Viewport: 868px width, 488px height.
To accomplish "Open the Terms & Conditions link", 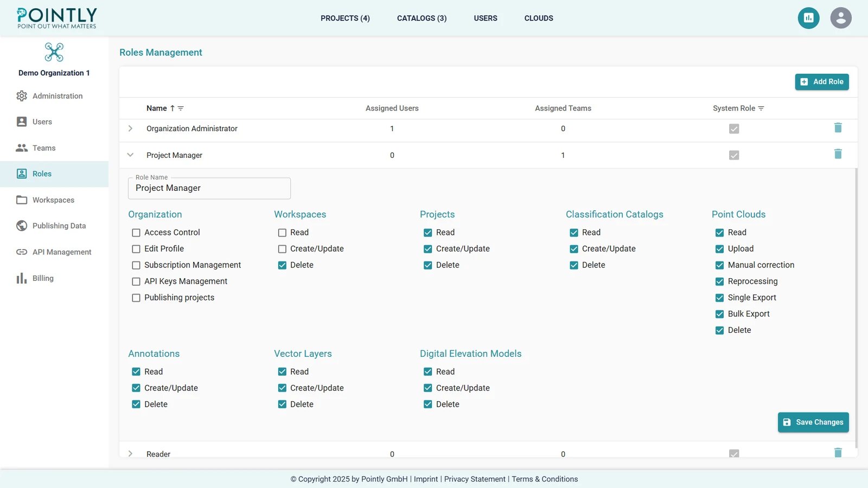I will tap(545, 479).
